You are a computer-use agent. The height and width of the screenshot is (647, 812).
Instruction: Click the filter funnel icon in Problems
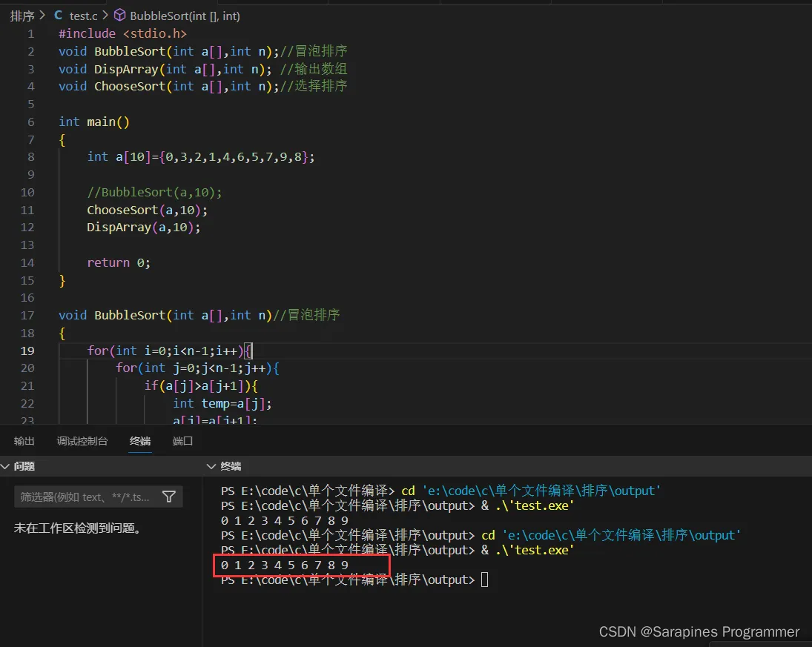169,497
